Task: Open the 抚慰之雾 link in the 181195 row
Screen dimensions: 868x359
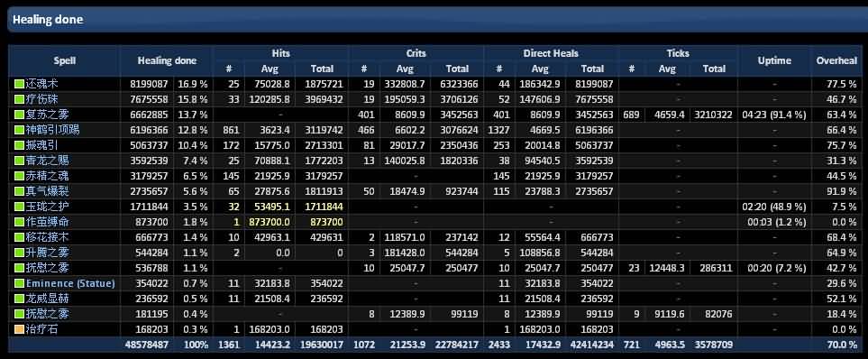Action: coord(47,314)
